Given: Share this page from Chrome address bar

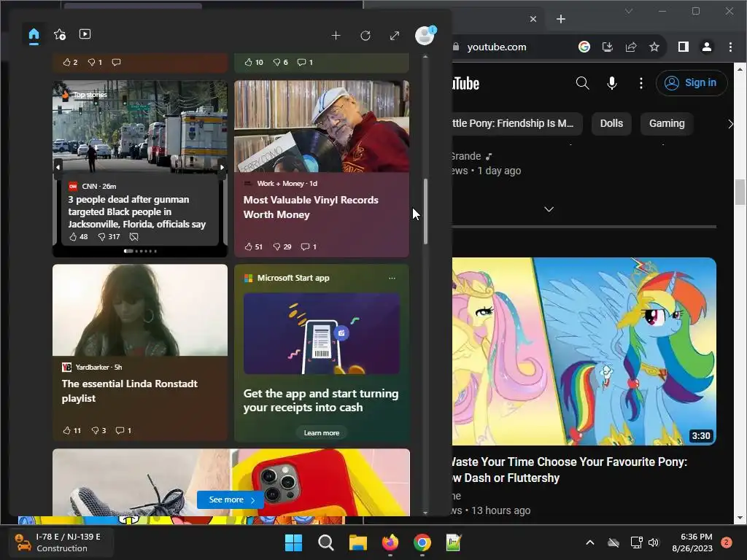Looking at the screenshot, I should click(x=631, y=47).
